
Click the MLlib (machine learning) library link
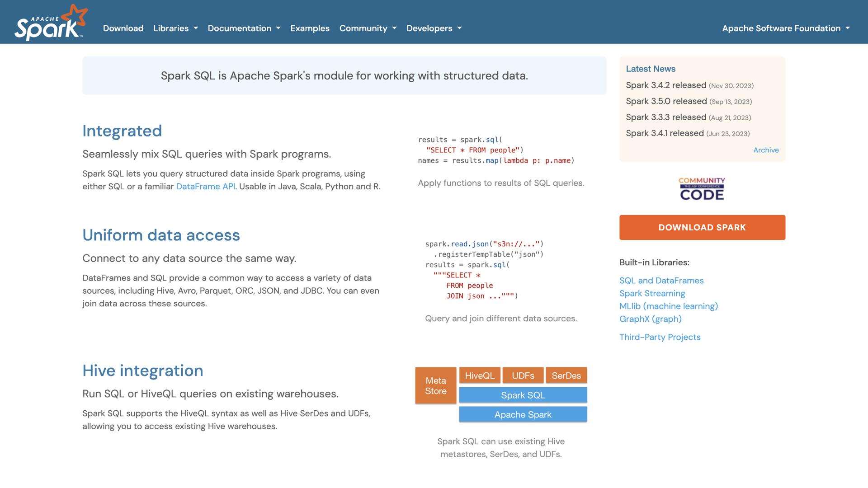pos(669,306)
